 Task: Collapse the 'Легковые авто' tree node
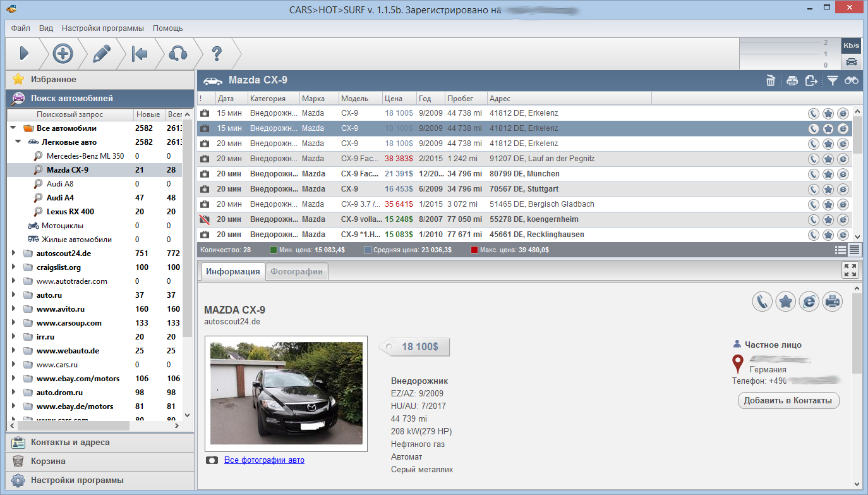[18, 142]
